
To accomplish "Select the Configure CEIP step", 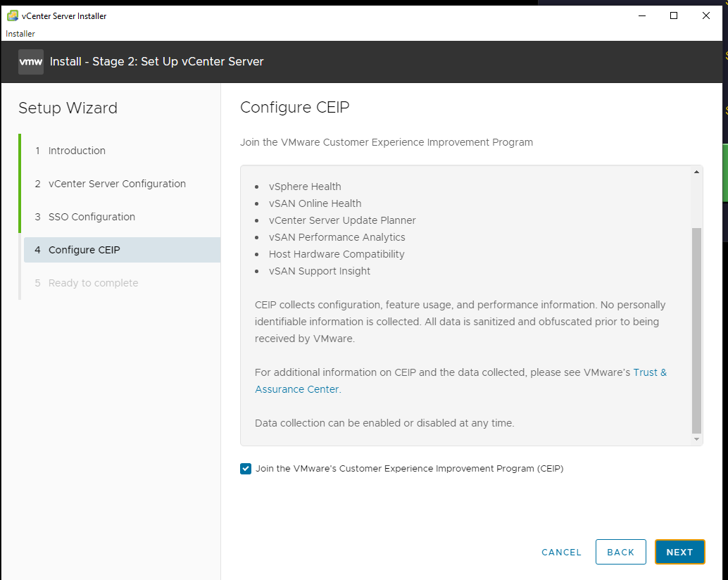I will click(122, 250).
